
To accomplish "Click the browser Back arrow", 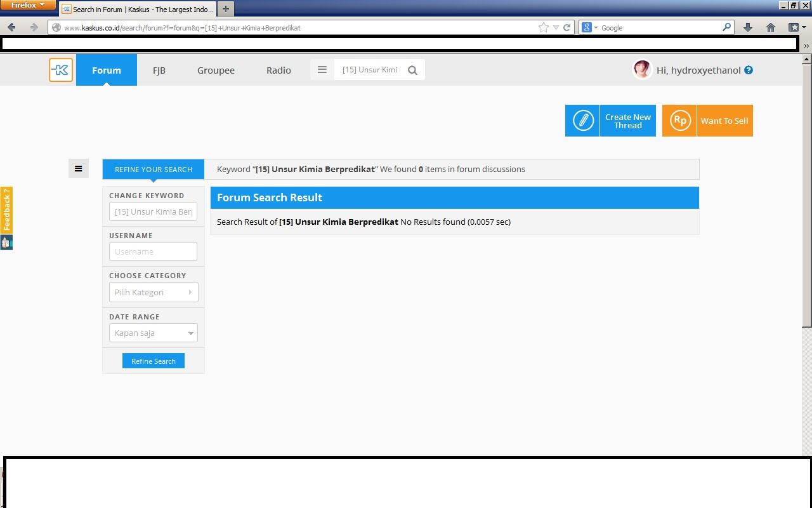I will [x=11, y=27].
